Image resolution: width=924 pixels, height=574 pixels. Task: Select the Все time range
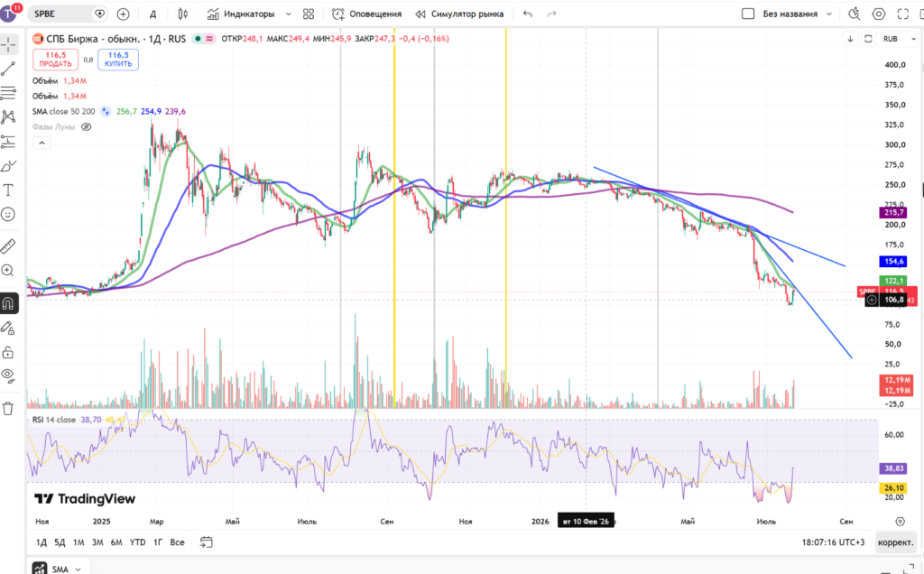click(177, 542)
